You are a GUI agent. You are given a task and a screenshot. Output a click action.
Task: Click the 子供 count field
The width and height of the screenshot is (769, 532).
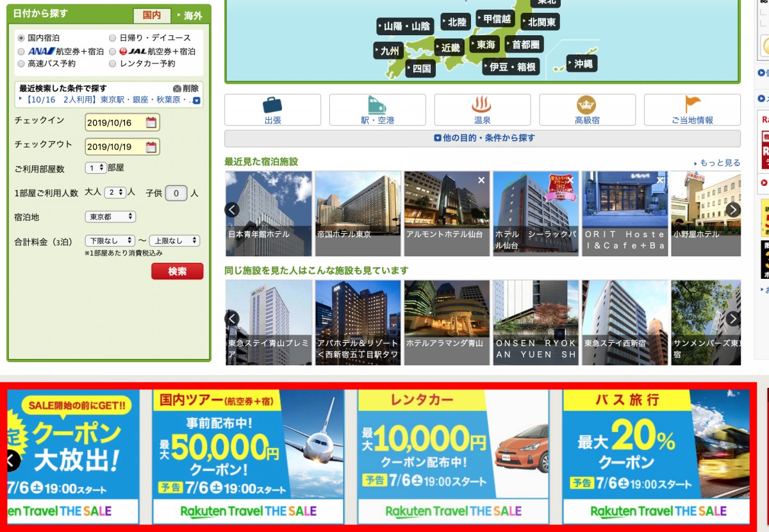coord(176,192)
